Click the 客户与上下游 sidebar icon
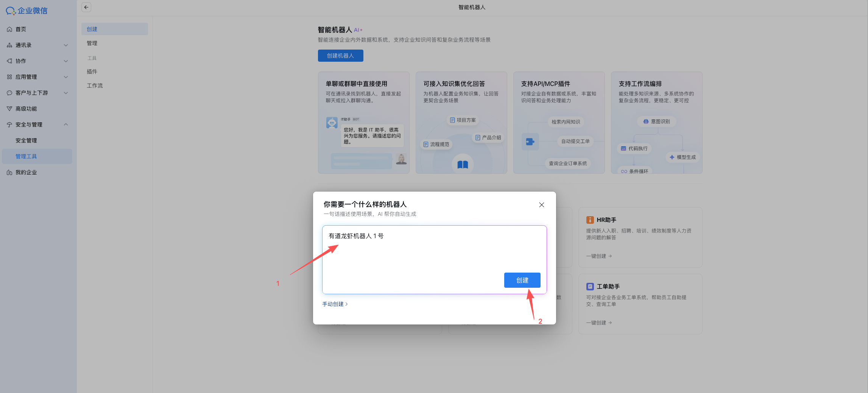The width and height of the screenshot is (868, 393). [x=9, y=93]
